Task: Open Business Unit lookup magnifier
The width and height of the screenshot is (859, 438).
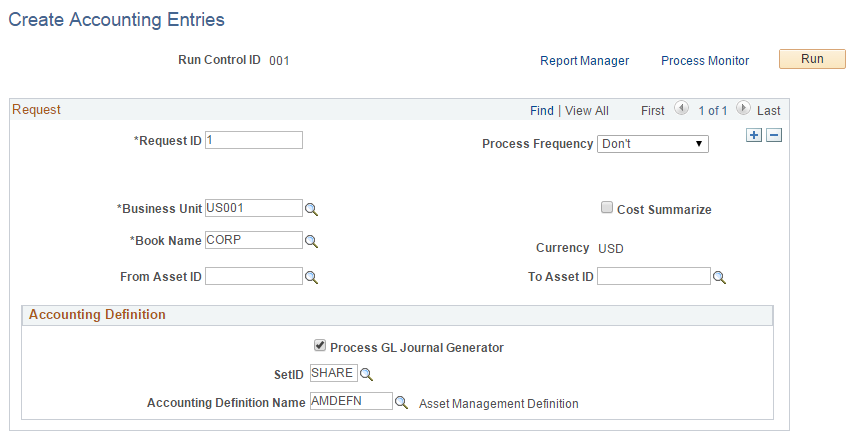Action: point(311,210)
